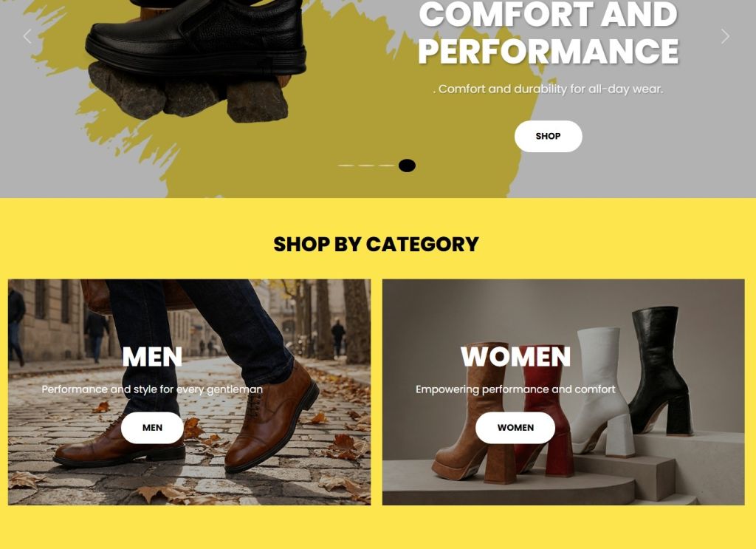Open the MEN category button
The width and height of the screenshot is (756, 549).
152,427
